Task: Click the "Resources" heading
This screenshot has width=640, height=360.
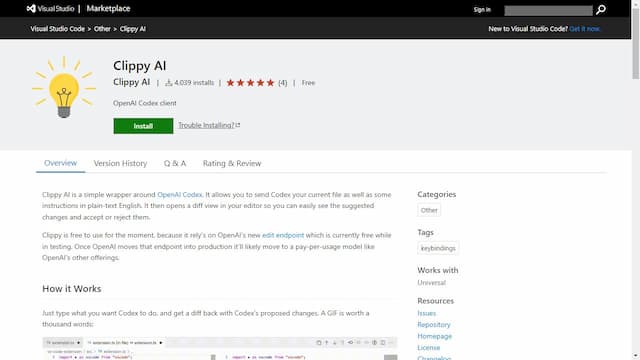Action: pos(436,301)
